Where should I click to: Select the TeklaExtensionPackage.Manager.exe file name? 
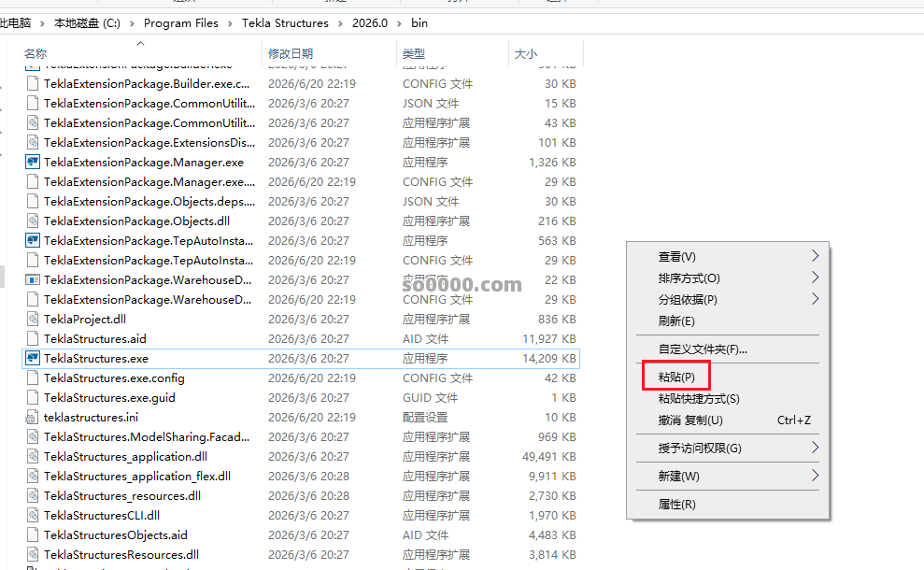144,162
